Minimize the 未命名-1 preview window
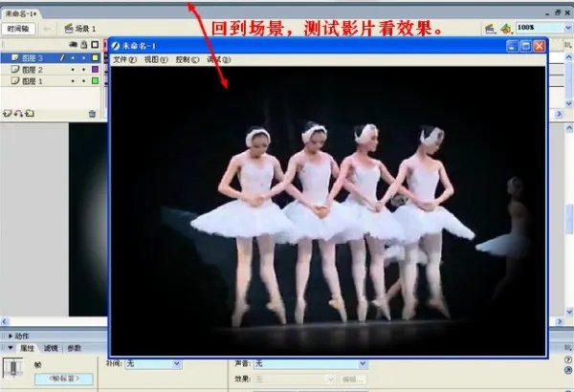574x392 pixels. point(512,46)
